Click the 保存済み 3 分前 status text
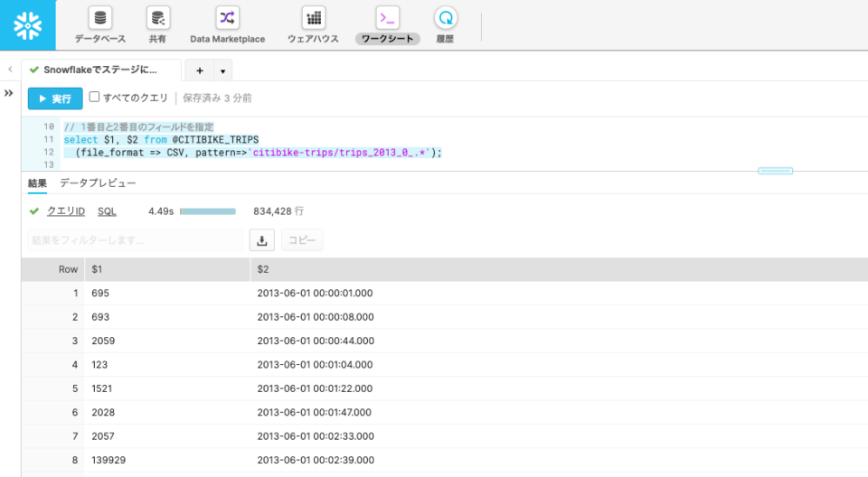 click(x=217, y=98)
